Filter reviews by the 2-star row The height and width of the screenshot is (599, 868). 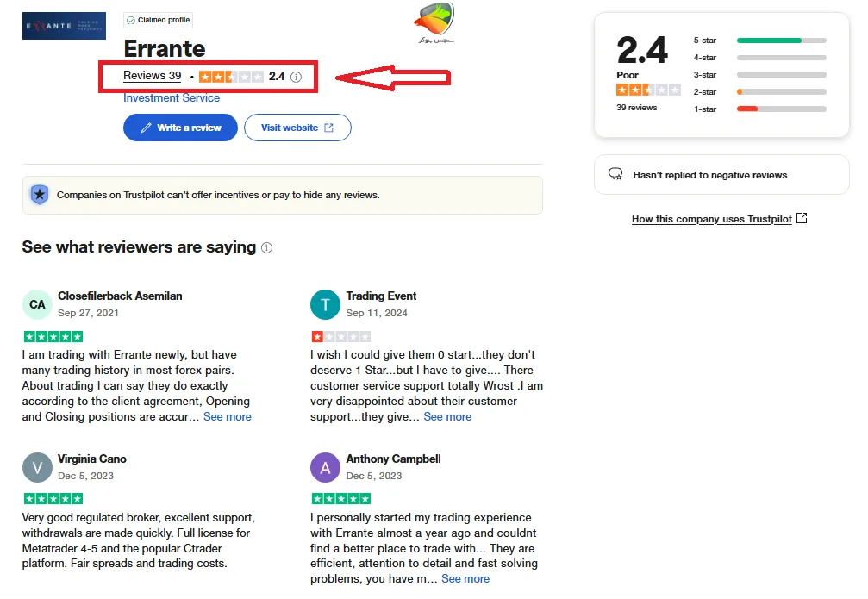759,91
